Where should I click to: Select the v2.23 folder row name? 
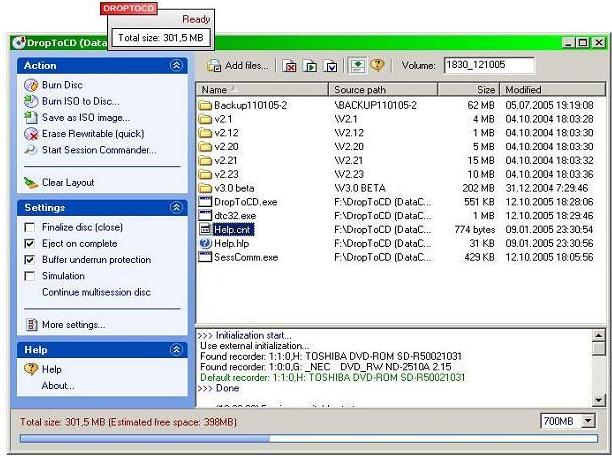pyautogui.click(x=226, y=175)
